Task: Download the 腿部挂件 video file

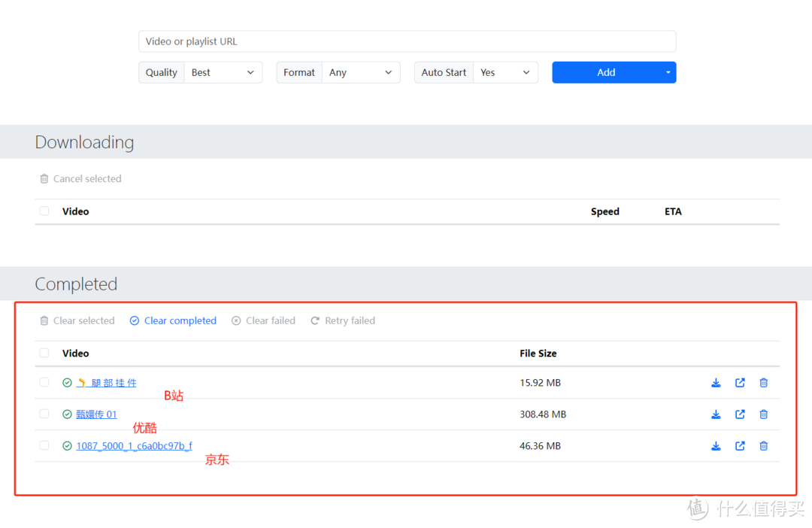Action: point(716,383)
